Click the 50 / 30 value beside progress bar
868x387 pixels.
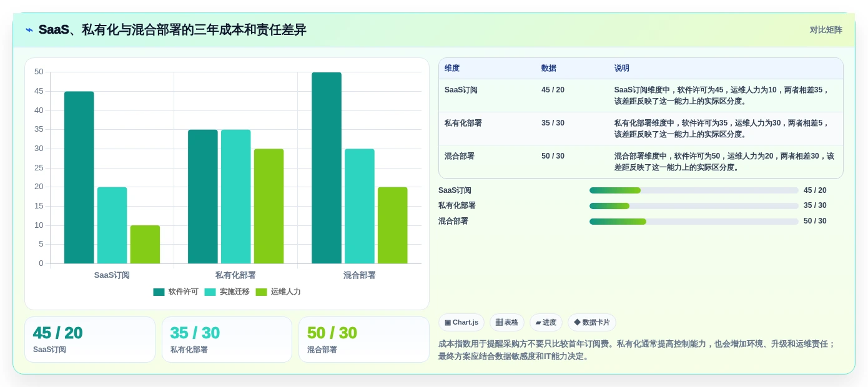tap(815, 221)
